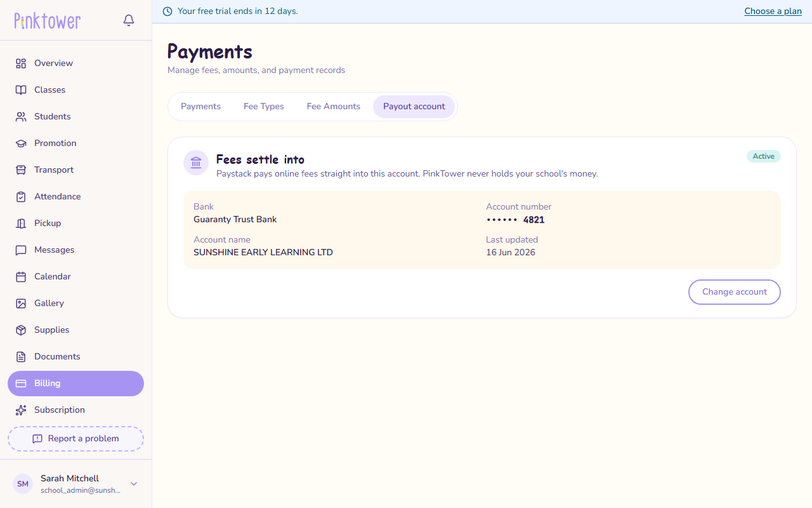This screenshot has height=508, width=812.
Task: Open the notifications bell
Action: (x=129, y=20)
